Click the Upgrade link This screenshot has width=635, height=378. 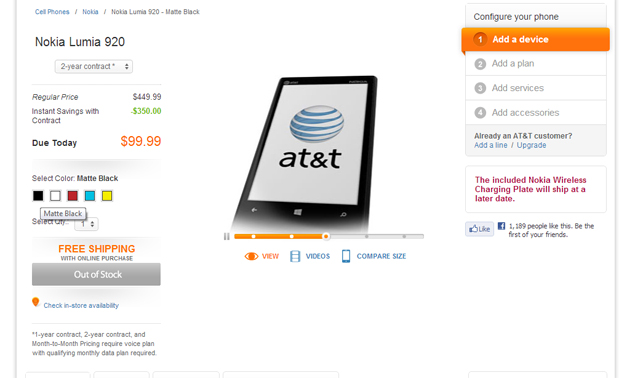(x=531, y=145)
